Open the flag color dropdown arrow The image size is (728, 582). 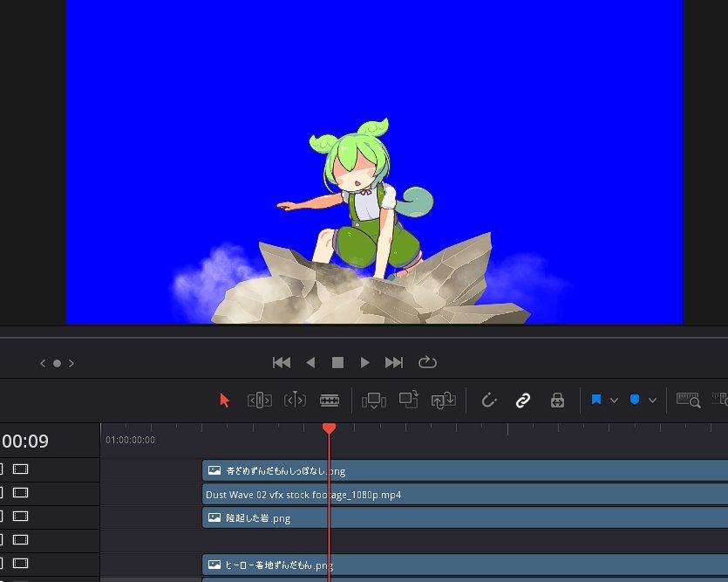[614, 401]
